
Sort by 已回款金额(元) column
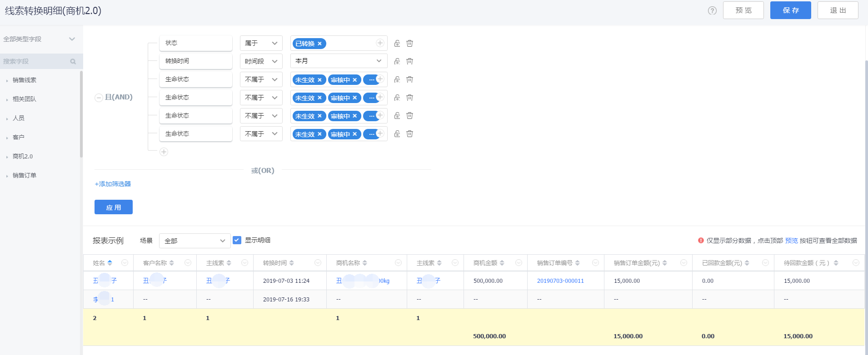click(747, 263)
